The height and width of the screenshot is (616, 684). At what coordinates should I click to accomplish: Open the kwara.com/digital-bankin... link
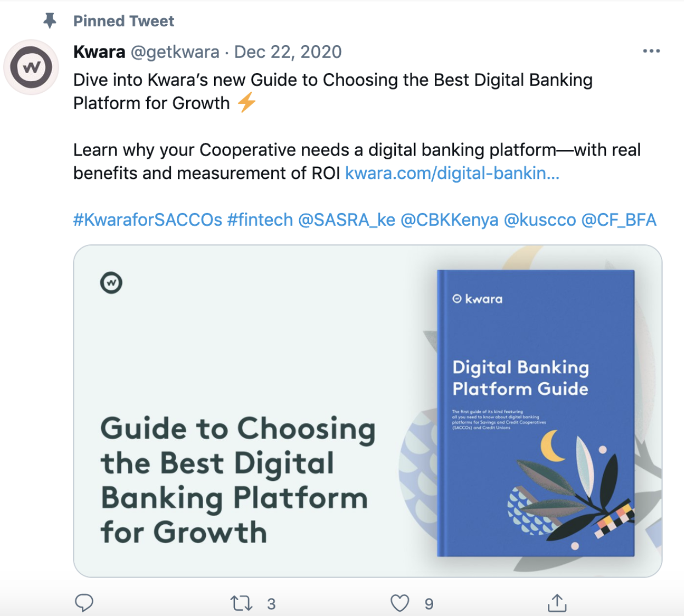[452, 173]
